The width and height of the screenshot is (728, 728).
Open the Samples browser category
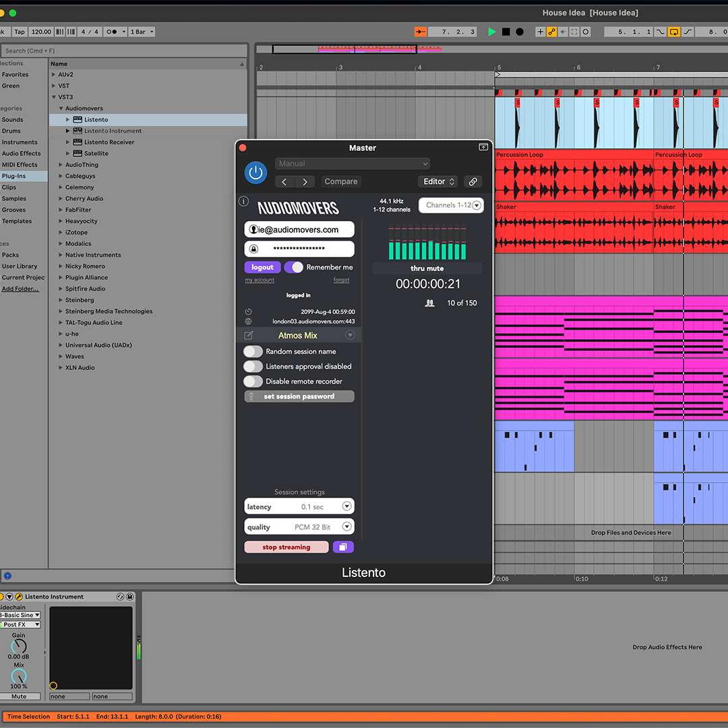(x=14, y=198)
